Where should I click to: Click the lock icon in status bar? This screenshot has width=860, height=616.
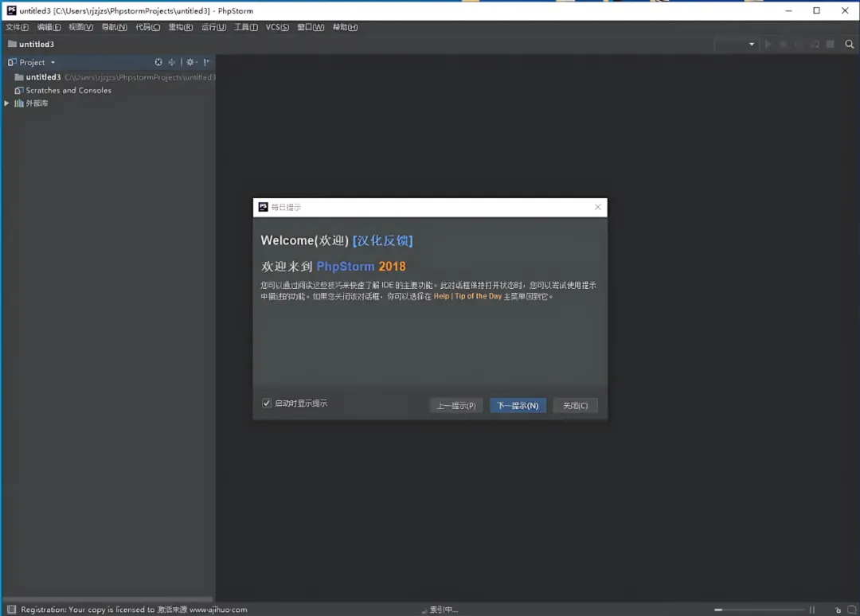pos(838,610)
